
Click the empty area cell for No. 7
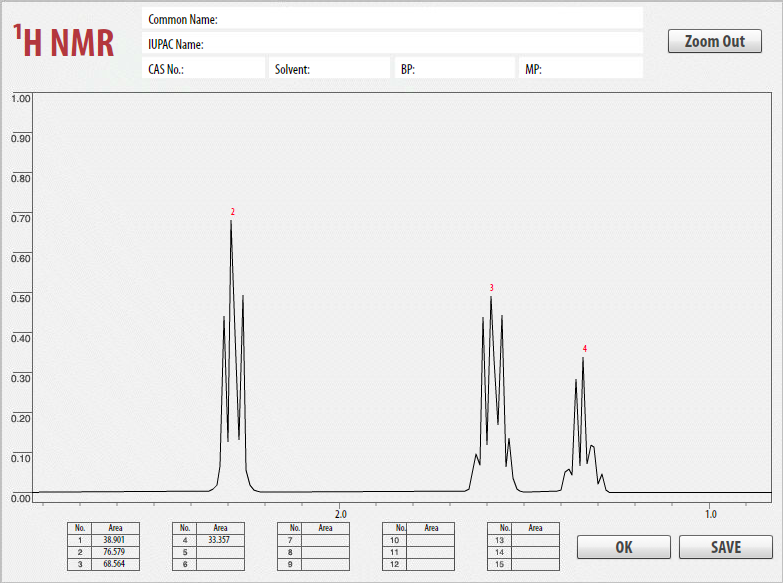[325, 540]
